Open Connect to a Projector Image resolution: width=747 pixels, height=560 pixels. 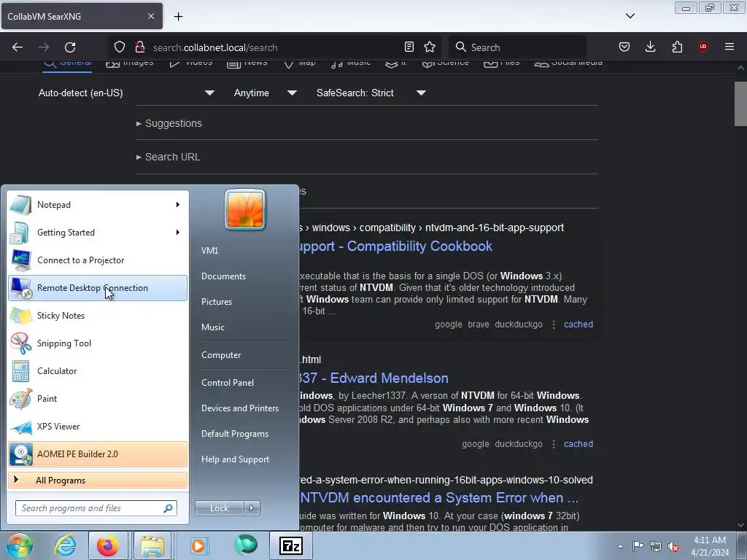[98, 260]
